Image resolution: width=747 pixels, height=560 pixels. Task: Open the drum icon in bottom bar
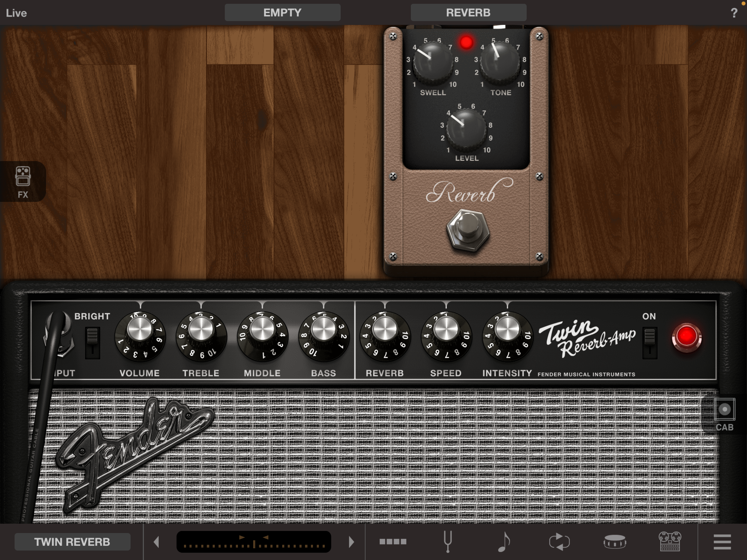click(x=615, y=542)
